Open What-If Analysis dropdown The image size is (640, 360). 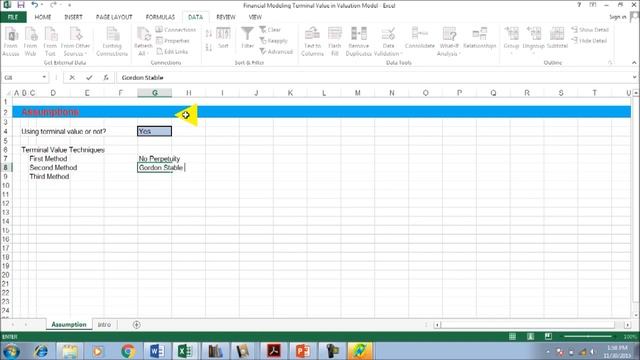tap(449, 42)
